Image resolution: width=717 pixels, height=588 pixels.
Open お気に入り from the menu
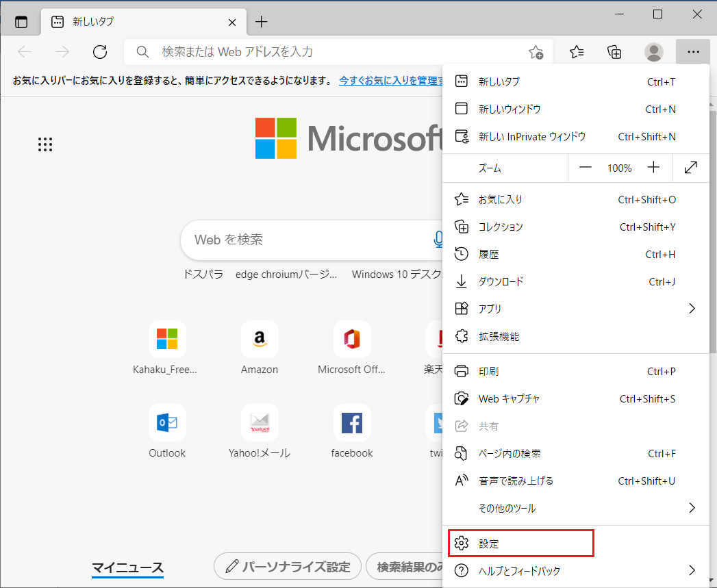click(x=576, y=200)
